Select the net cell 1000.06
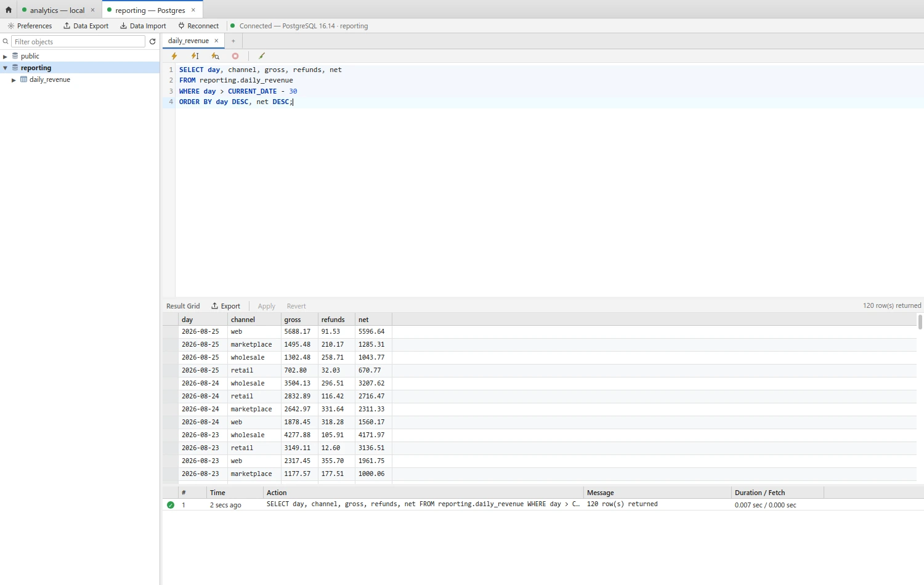This screenshot has width=924, height=585. pos(373,474)
